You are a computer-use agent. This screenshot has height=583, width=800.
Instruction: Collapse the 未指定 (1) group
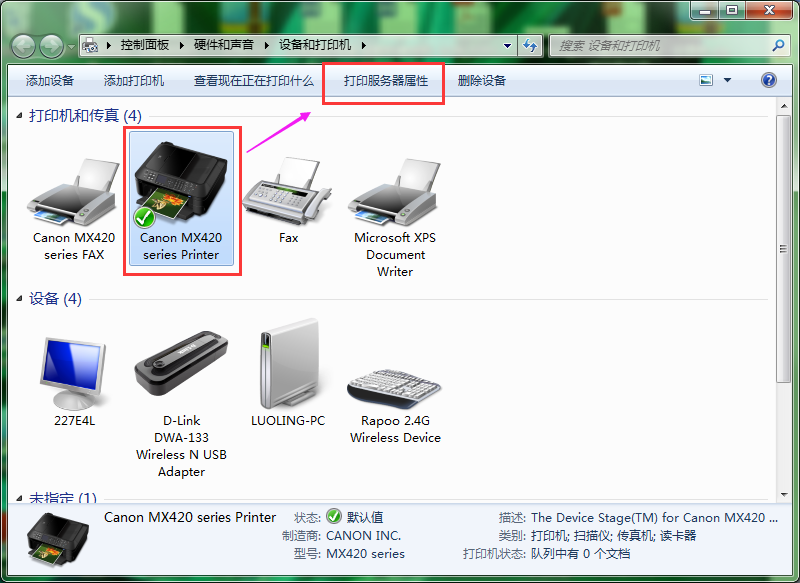click(19, 498)
